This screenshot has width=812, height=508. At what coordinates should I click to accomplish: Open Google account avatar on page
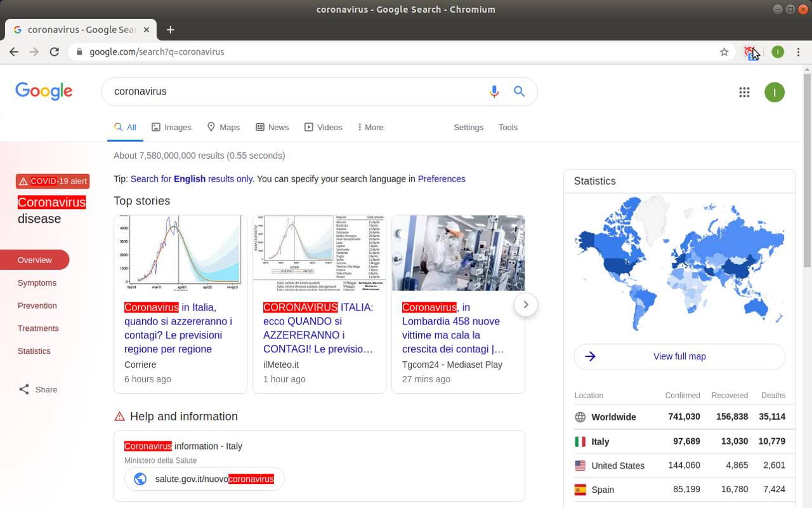(775, 92)
